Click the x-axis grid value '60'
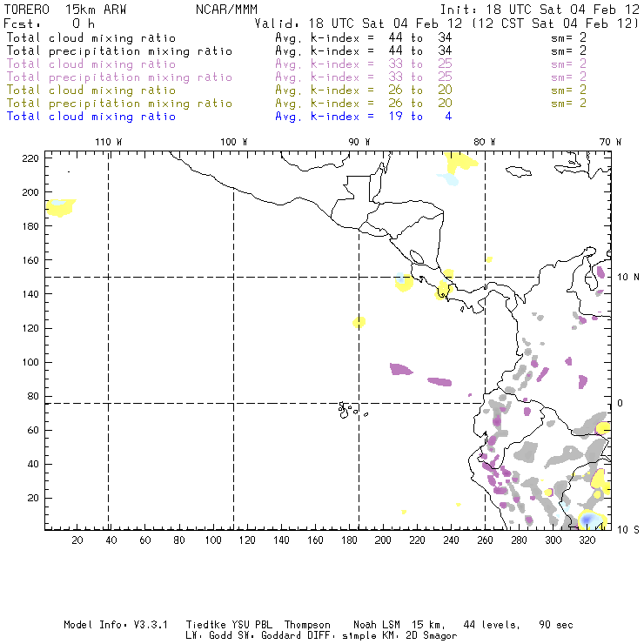 point(145,540)
